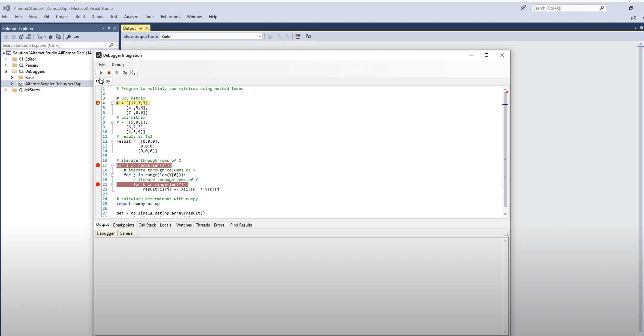The height and width of the screenshot is (336, 644).
Task: Click code editor scroll down arrow
Action: point(505,214)
